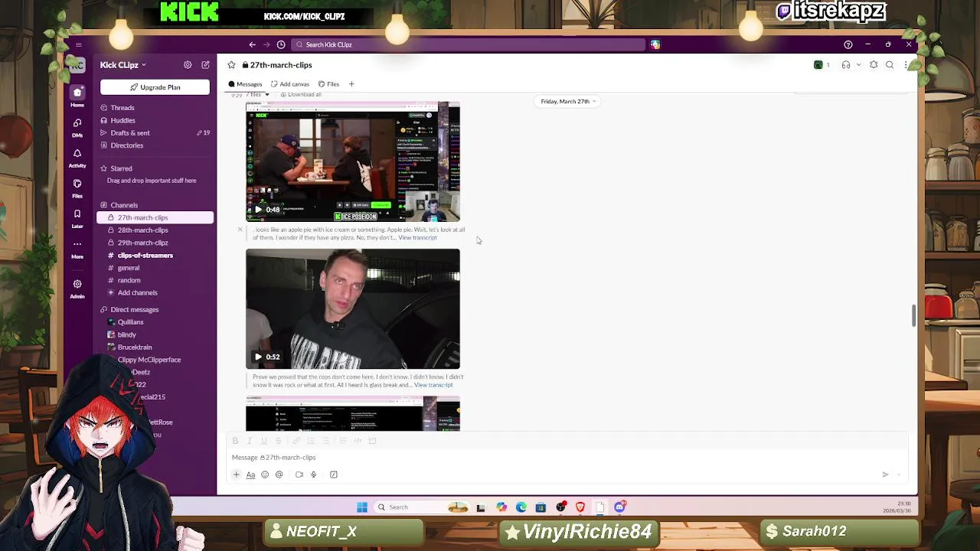Image resolution: width=980 pixels, height=551 pixels.
Task: Open direct message with Quillians
Action: [130, 322]
